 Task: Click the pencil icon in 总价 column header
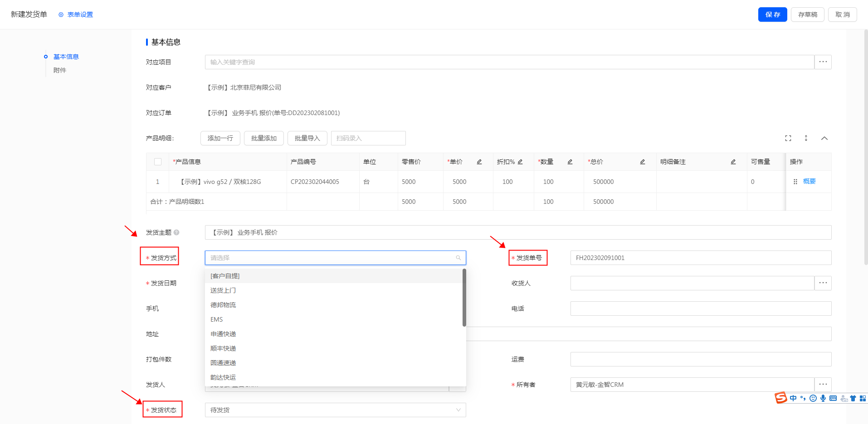[643, 162]
